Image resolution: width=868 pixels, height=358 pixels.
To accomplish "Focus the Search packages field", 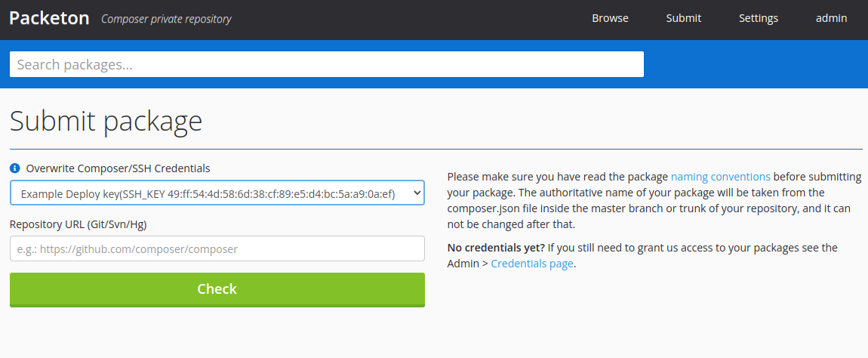I will click(x=326, y=64).
